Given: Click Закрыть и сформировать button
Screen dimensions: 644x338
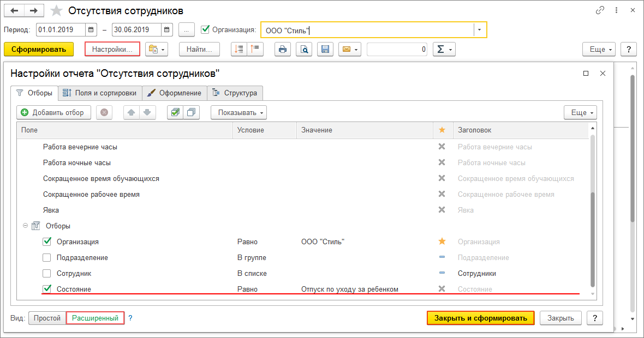Looking at the screenshot, I should [480, 318].
